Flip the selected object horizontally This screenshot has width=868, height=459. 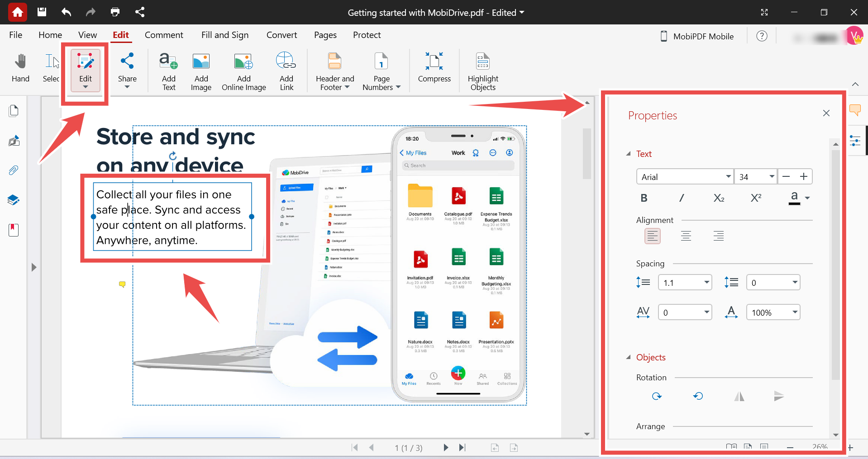[x=739, y=396]
